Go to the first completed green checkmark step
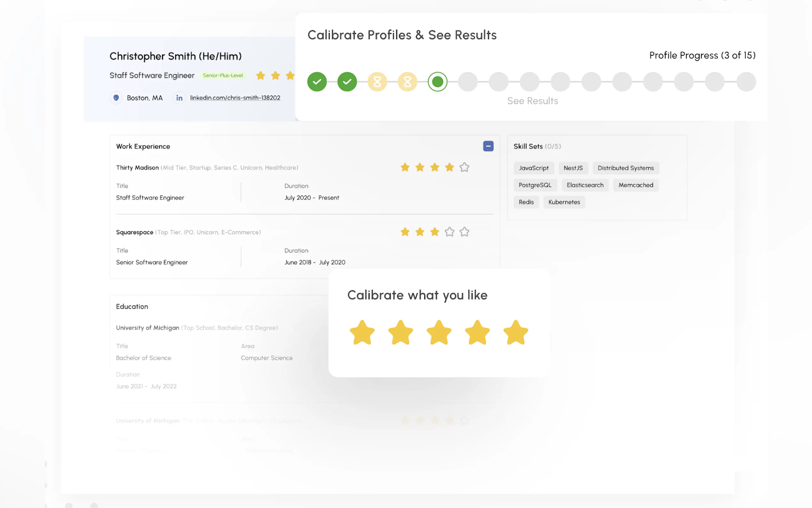 tap(316, 82)
